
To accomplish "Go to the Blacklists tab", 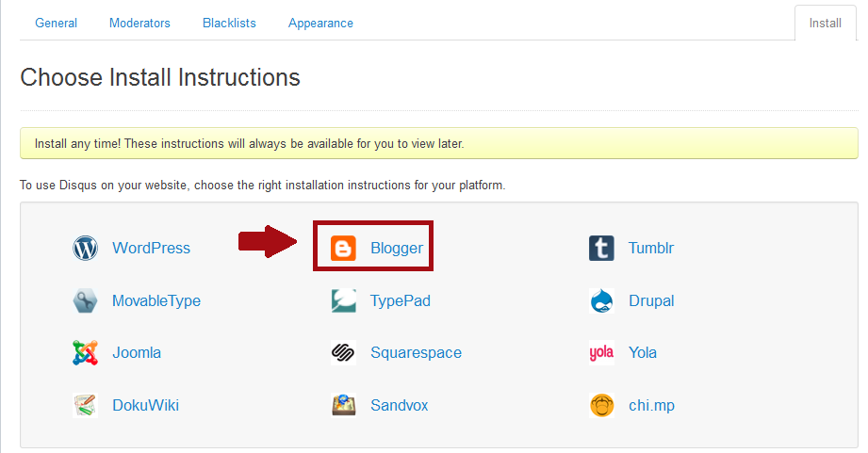I will pos(229,24).
